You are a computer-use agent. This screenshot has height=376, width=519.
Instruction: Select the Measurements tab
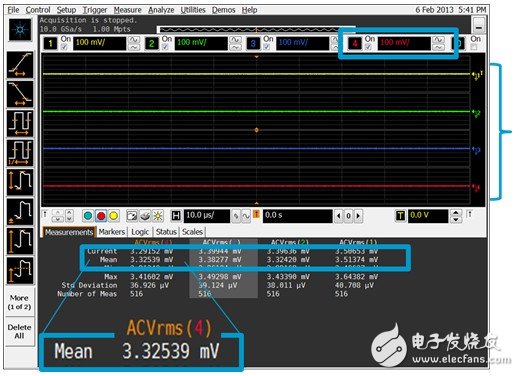69,232
